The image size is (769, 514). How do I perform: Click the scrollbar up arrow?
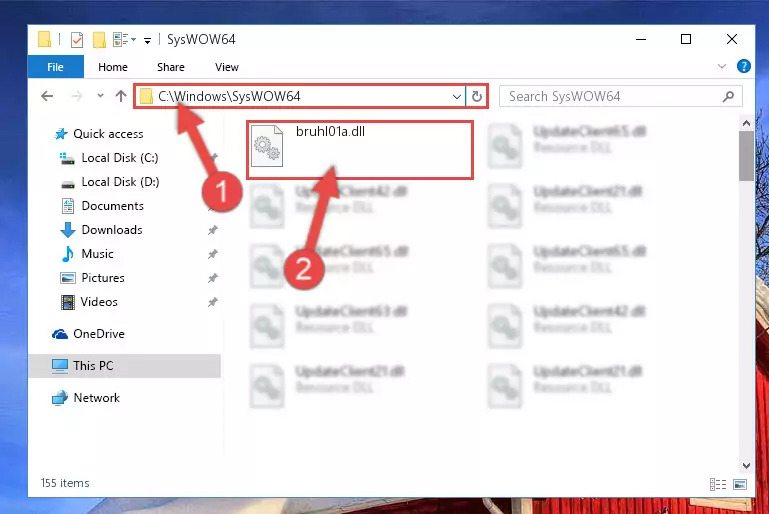click(746, 124)
